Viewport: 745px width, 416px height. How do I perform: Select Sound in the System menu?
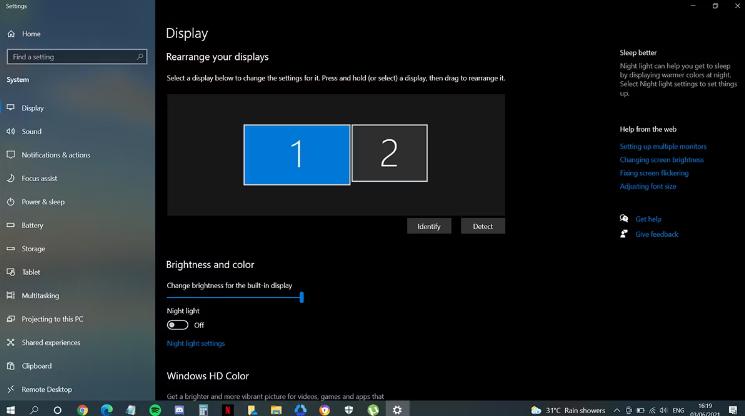[x=31, y=132]
